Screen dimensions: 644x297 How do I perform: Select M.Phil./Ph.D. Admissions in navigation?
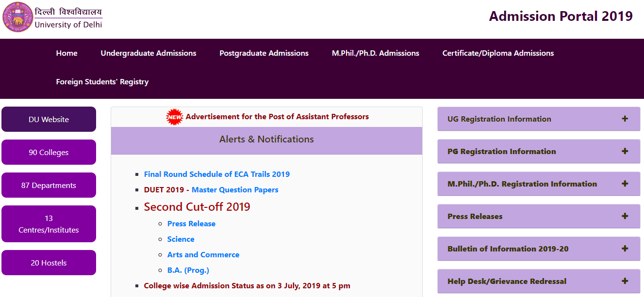tap(376, 53)
